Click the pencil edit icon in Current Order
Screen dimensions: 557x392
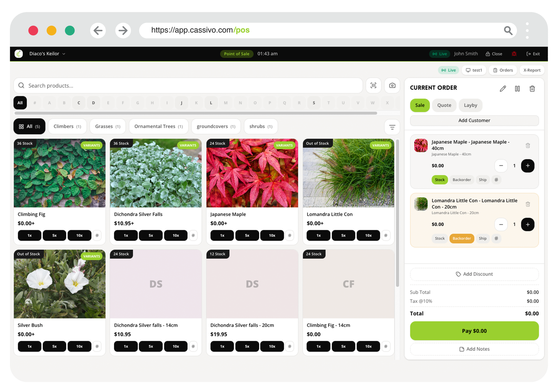[503, 89]
